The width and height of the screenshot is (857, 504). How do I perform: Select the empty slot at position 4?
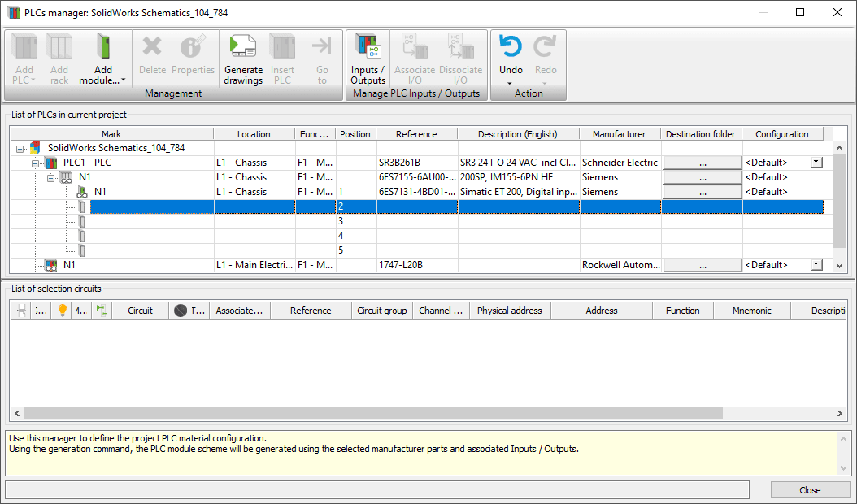coord(416,236)
